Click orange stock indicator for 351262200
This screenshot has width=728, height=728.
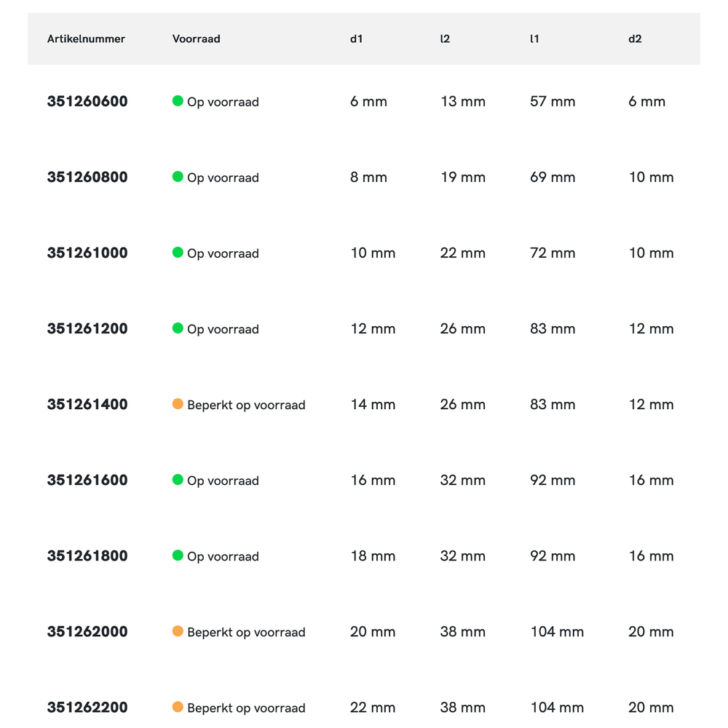coord(178,707)
